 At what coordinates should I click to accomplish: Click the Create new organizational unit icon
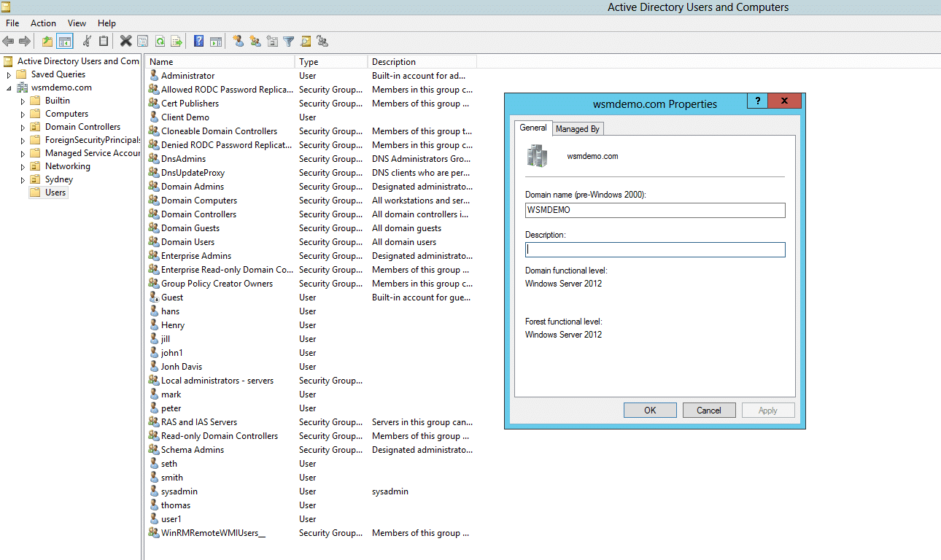coord(272,42)
